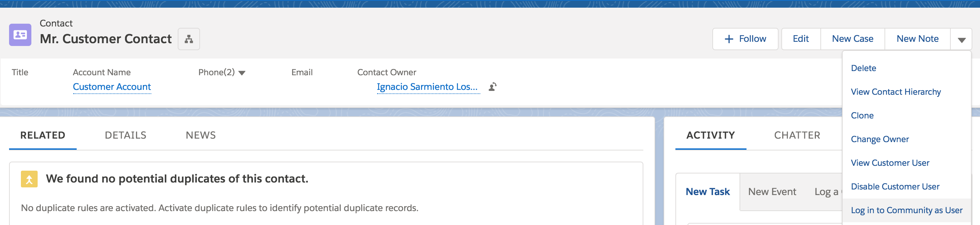980x225 pixels.
Task: Click the yellow duplicates merge icon
Action: click(29, 179)
